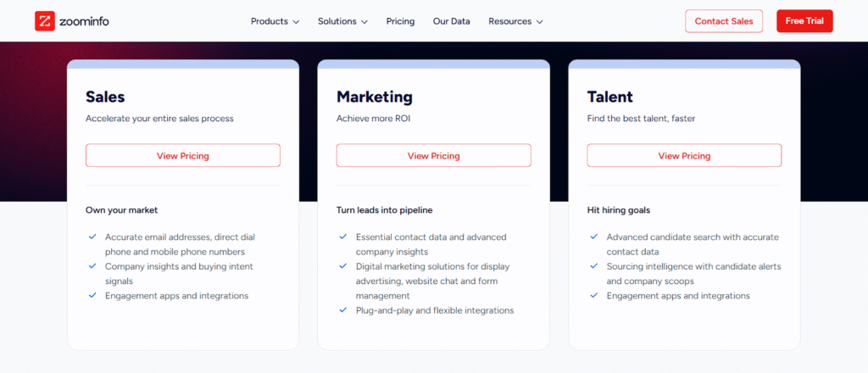Click the checkmark beside advanced candidate search

[594, 237]
